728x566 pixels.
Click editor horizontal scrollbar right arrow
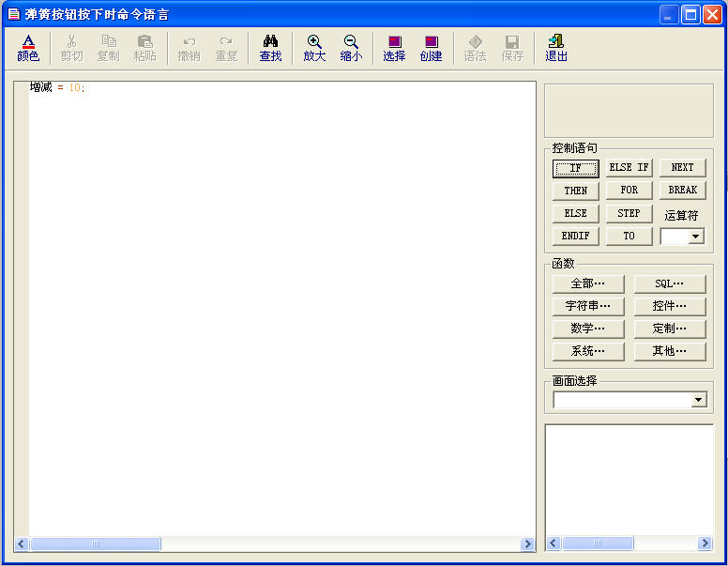527,543
